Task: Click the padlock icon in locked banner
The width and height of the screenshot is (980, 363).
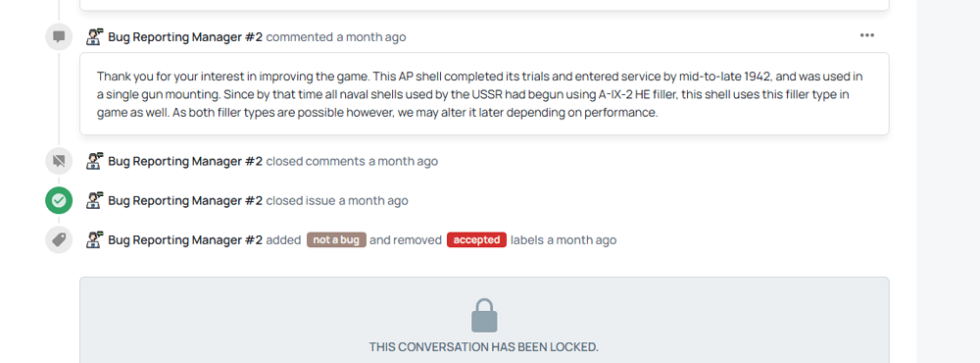Action: tap(484, 316)
